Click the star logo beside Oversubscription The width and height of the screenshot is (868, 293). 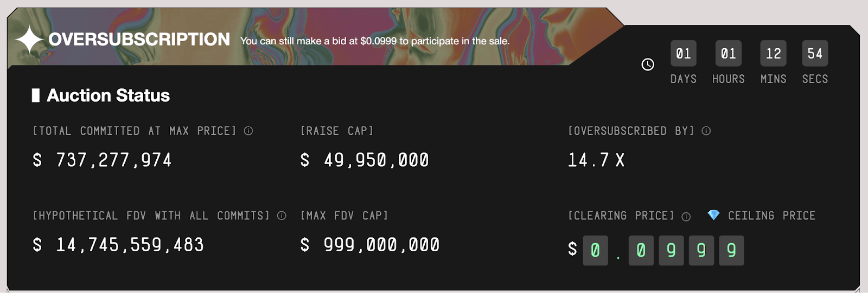point(29,40)
